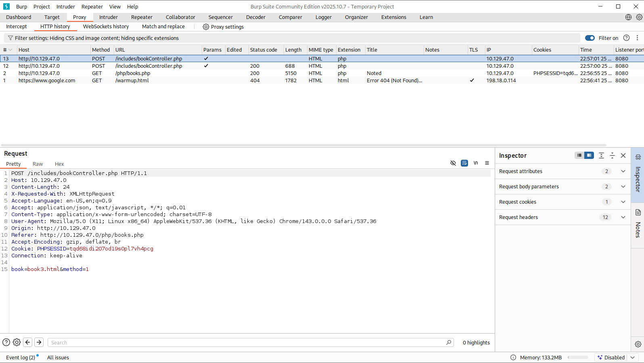Screen dimensions: 644x363
Task: Click the history table horizontal scrollbar
Action: pos(303,145)
